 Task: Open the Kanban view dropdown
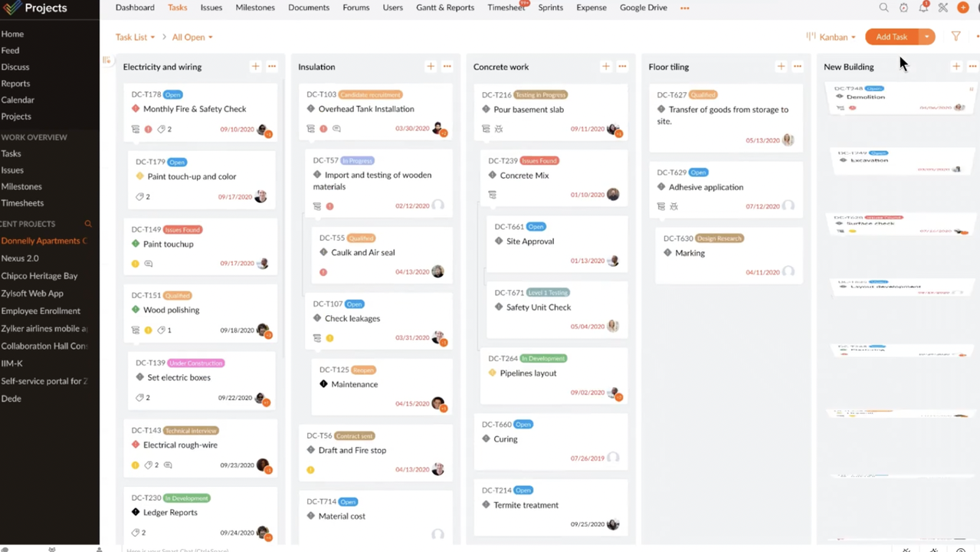(x=831, y=37)
